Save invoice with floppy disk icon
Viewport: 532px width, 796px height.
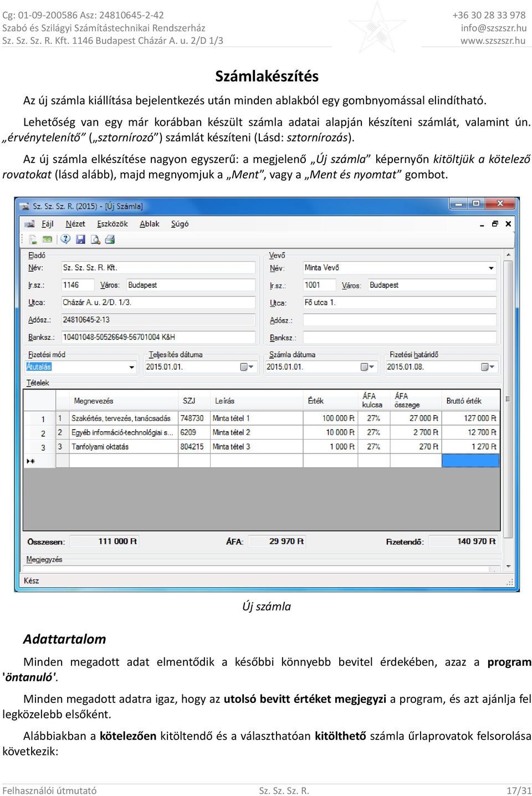tap(80, 239)
